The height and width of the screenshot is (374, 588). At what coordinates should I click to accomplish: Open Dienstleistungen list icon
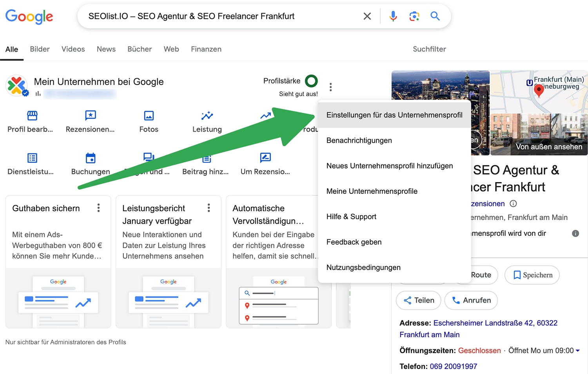(32, 158)
